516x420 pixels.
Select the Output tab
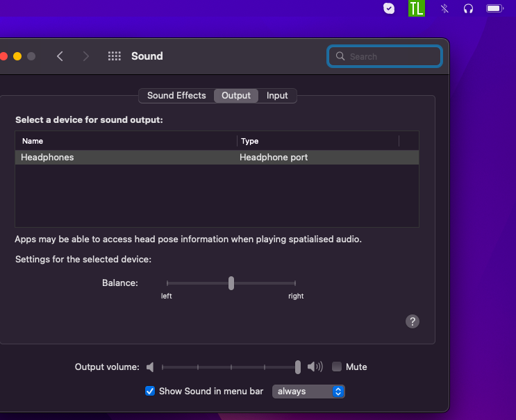pos(236,96)
